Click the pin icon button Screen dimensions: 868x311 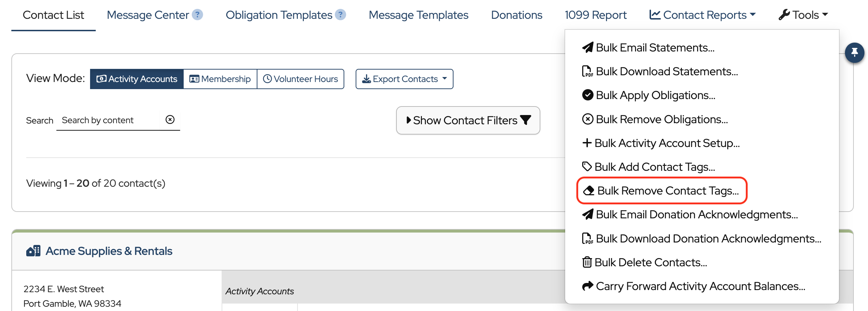click(x=855, y=53)
